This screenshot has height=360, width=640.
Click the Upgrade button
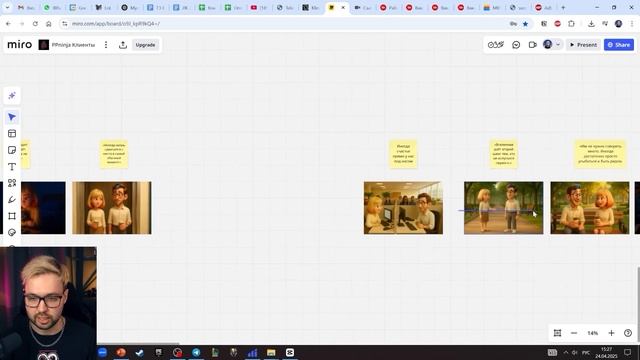pos(145,45)
